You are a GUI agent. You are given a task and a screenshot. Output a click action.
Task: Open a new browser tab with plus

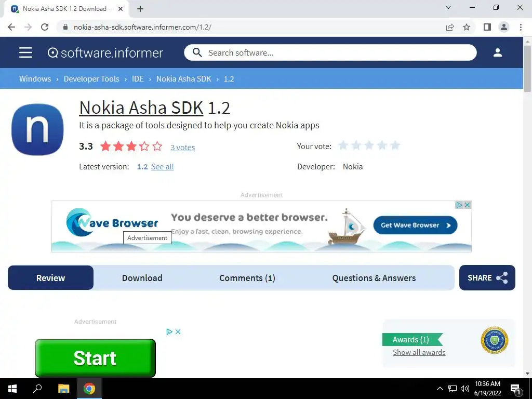click(x=140, y=9)
